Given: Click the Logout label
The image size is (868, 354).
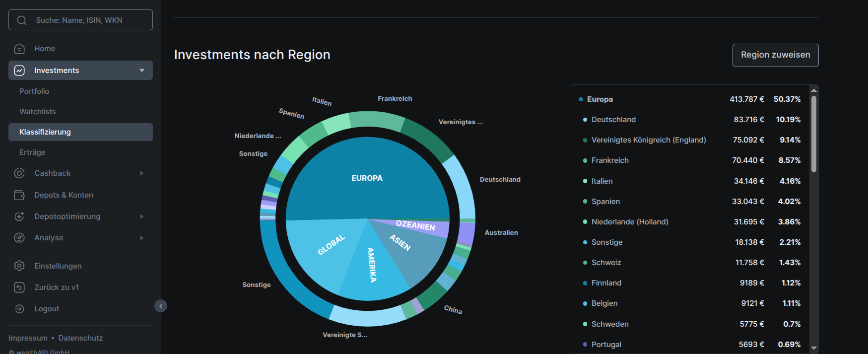Looking at the screenshot, I should 47,309.
